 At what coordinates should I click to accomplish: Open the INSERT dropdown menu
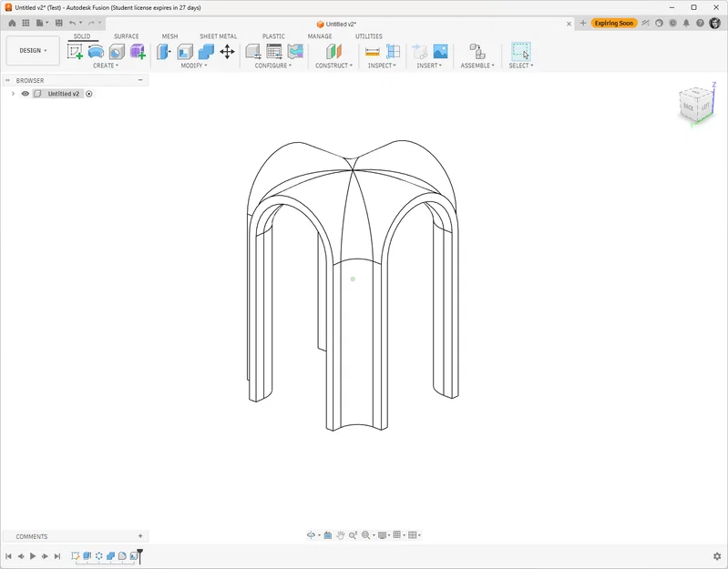pyautogui.click(x=429, y=66)
